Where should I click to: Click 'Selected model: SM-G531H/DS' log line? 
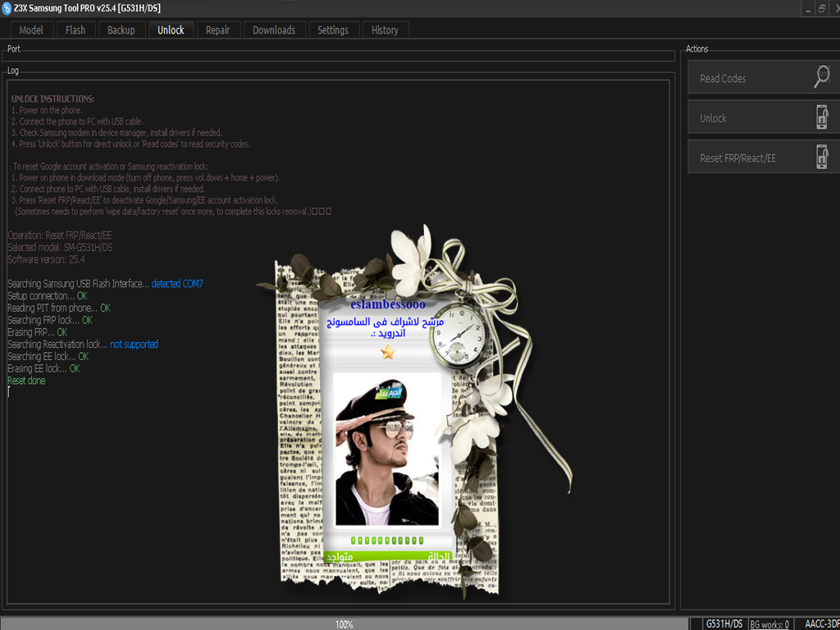coord(60,248)
